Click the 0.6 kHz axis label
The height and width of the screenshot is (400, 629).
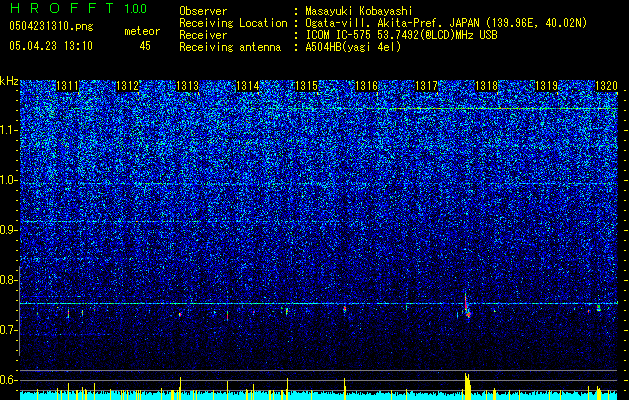[8, 380]
